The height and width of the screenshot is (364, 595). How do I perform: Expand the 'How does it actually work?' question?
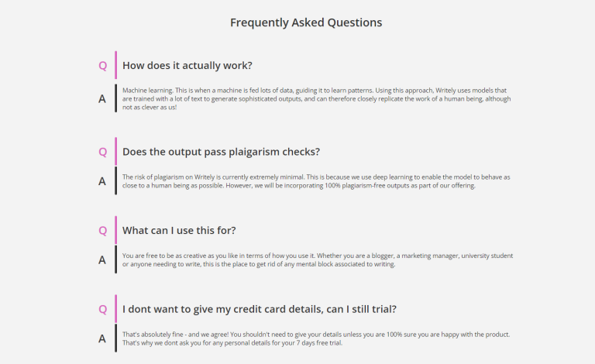(x=187, y=65)
